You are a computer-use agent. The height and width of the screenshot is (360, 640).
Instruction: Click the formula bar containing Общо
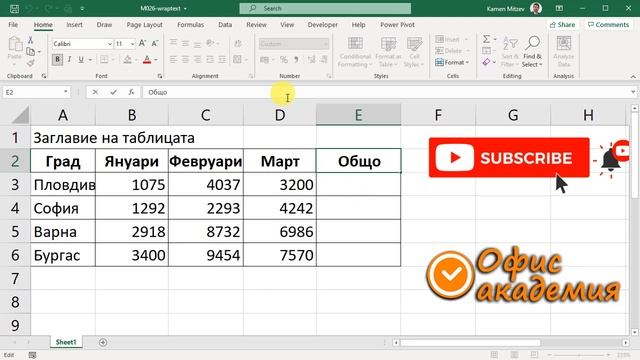click(x=386, y=92)
